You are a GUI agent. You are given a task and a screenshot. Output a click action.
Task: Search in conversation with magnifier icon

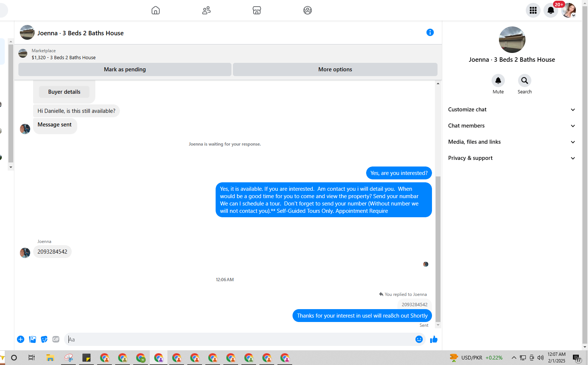(525, 80)
